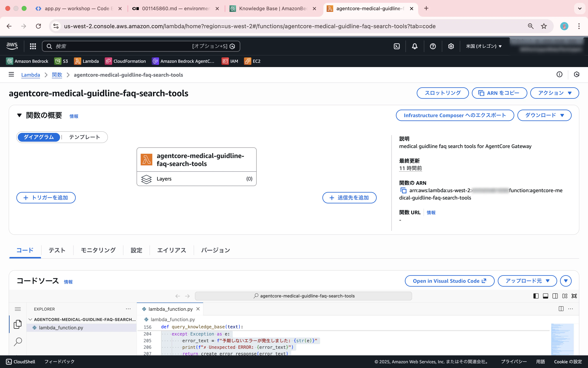
Task: Split the editor to the right
Action: [561, 309]
